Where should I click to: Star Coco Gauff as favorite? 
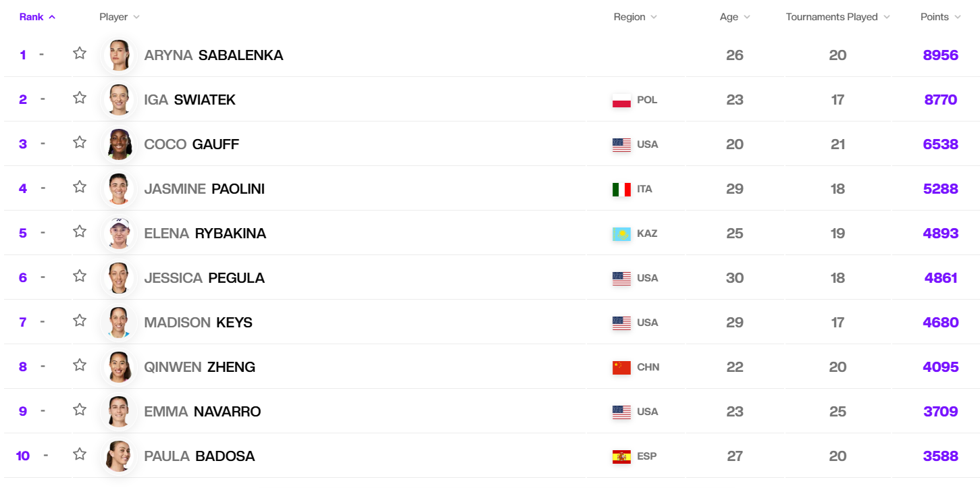coord(80,142)
